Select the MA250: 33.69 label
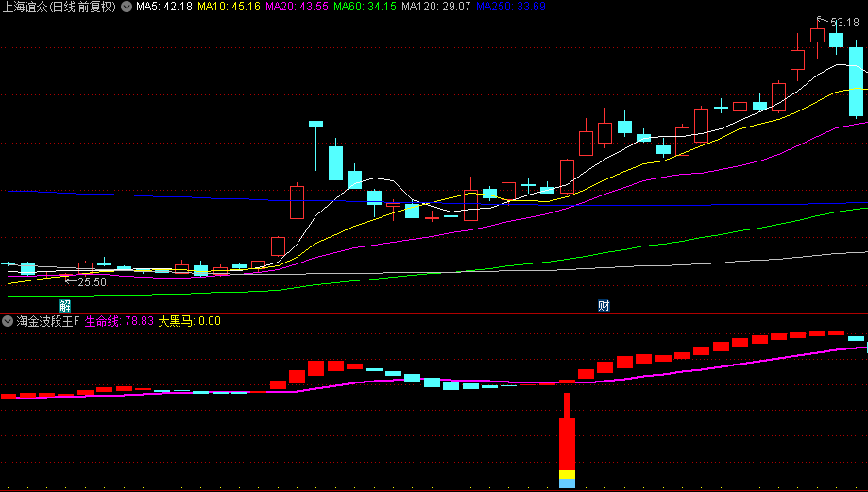 (x=511, y=7)
